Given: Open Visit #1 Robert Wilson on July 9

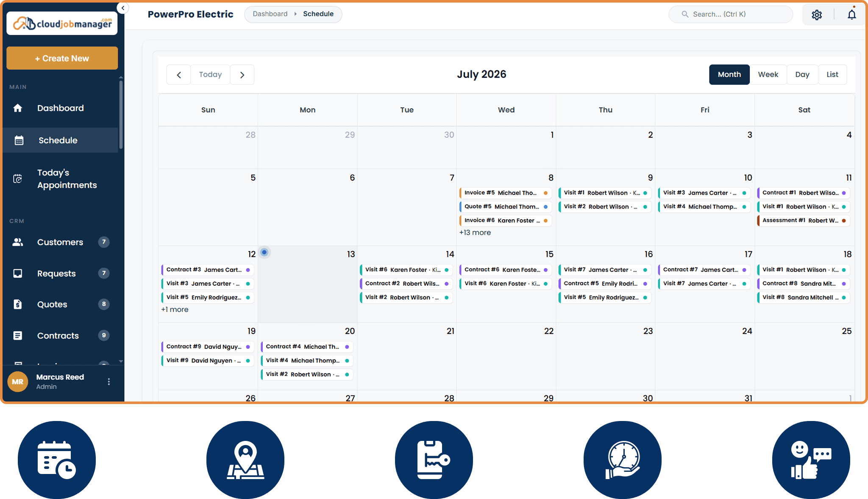Looking at the screenshot, I should coord(605,193).
